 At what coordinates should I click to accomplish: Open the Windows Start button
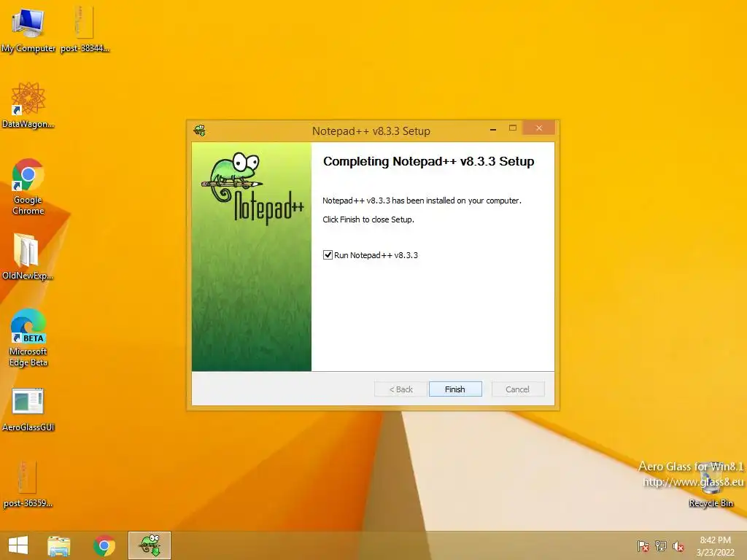pos(18,545)
